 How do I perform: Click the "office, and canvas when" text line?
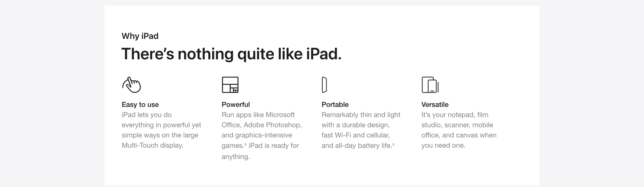pyautogui.click(x=459, y=135)
